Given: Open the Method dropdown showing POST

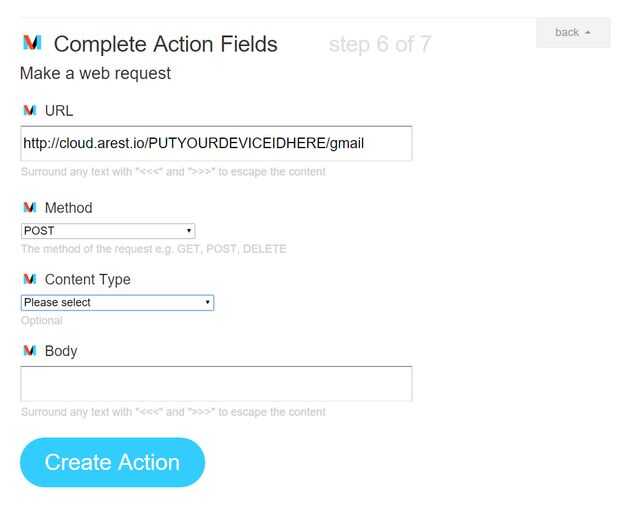Looking at the screenshot, I should 108,231.
